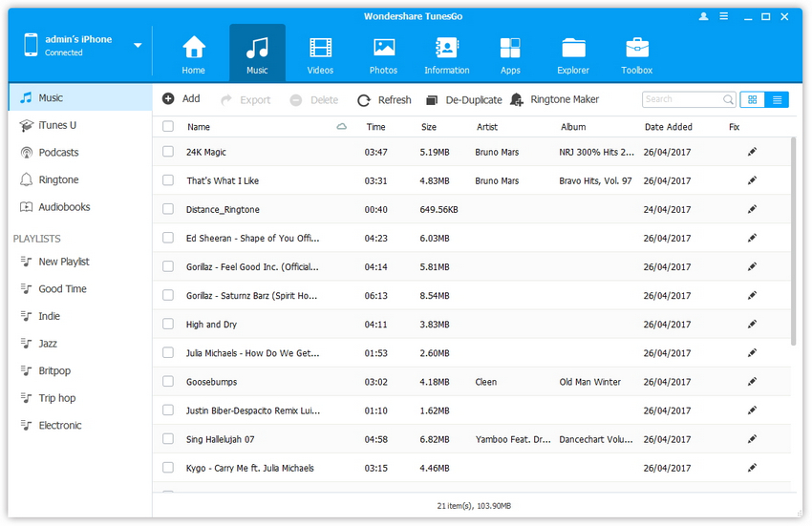Sort tracks by Name column
Screen dimensions: 812x526
[199, 127]
